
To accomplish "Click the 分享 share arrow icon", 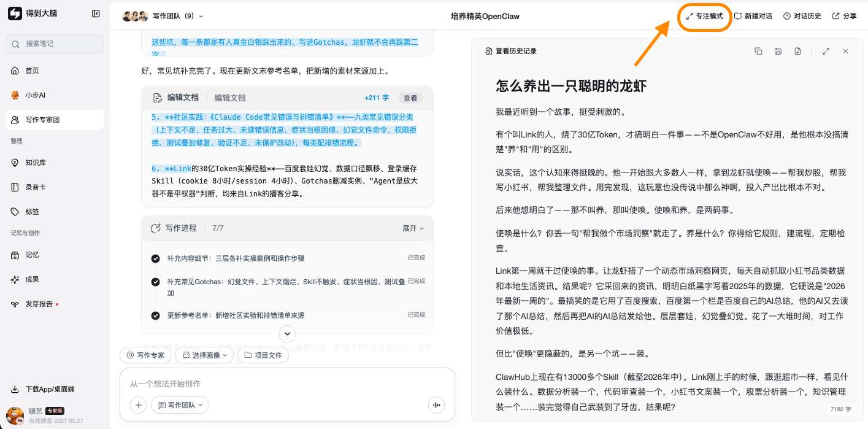I will point(835,16).
